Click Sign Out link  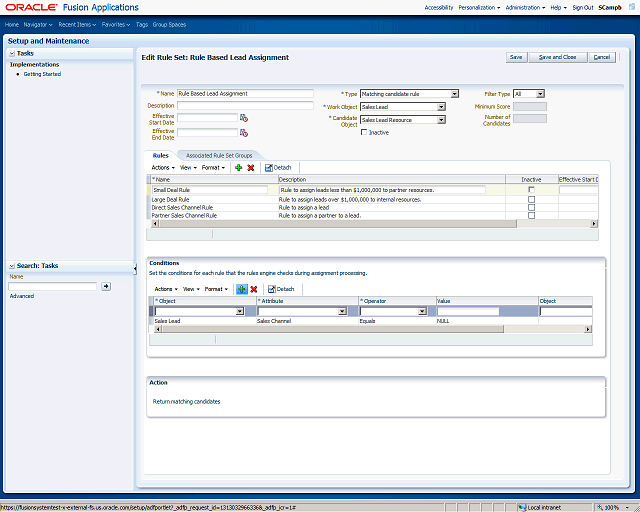coord(582,7)
